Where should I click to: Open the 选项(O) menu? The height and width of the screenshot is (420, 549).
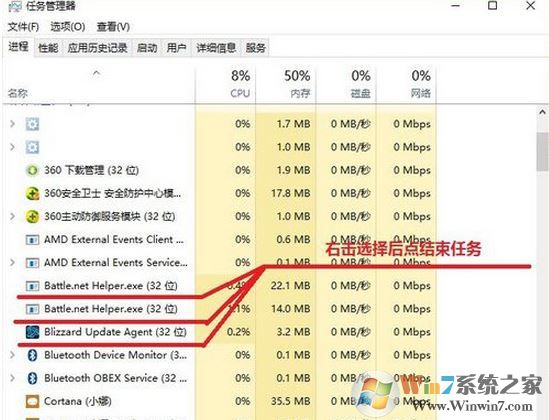point(68,27)
